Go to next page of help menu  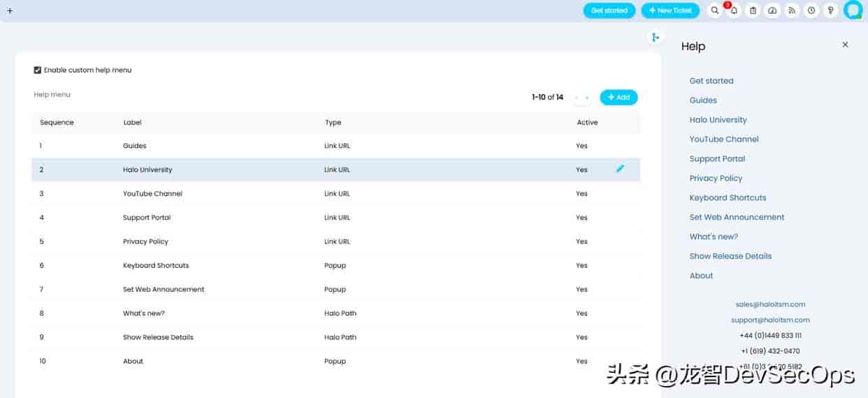587,98
